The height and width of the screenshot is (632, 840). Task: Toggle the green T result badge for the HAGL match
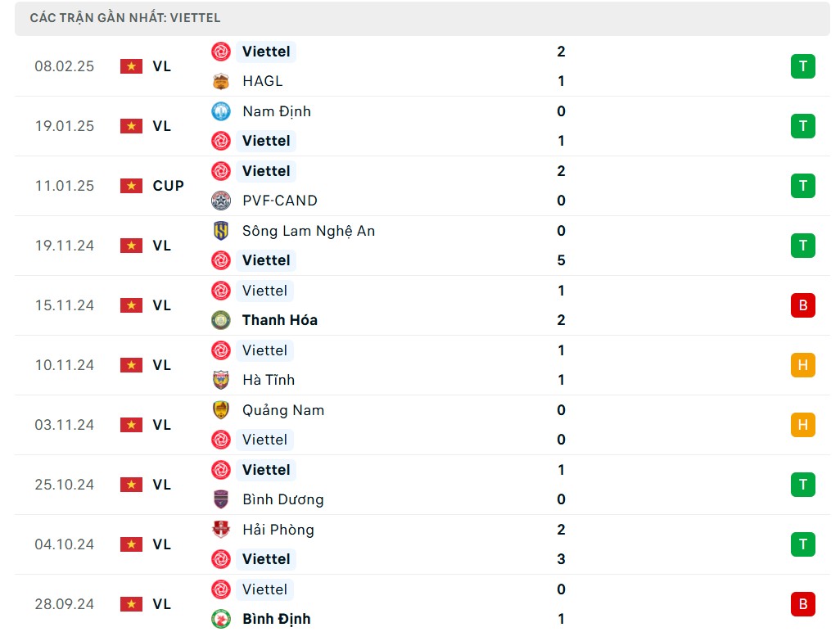coord(802,66)
